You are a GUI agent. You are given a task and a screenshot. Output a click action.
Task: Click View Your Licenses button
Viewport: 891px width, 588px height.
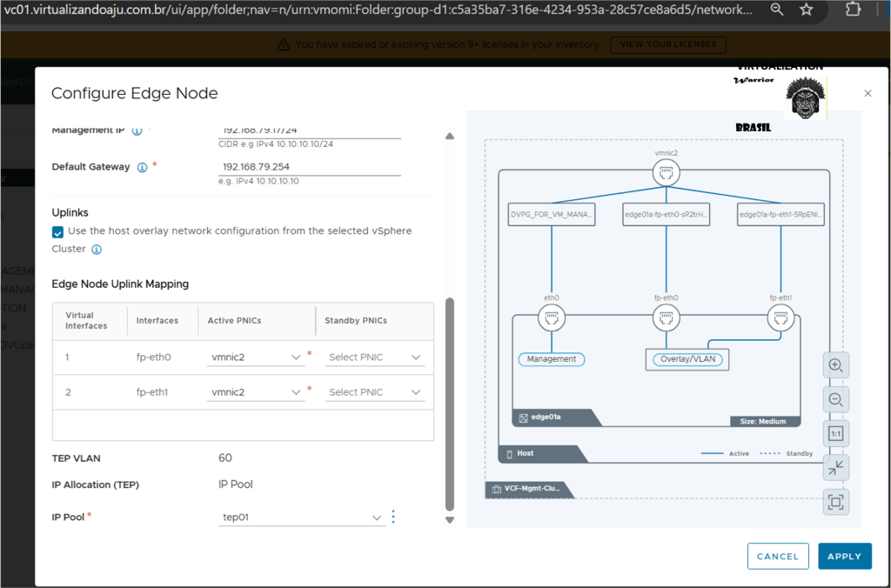(x=668, y=44)
